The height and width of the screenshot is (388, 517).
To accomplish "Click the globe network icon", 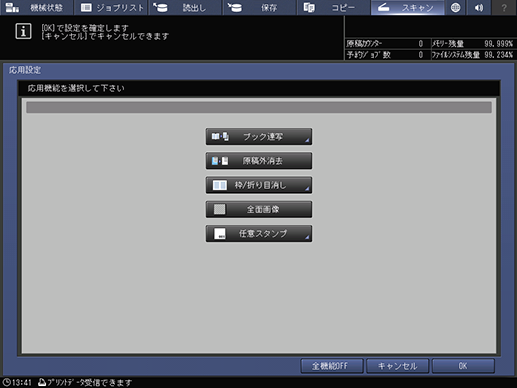I will 455,7.
